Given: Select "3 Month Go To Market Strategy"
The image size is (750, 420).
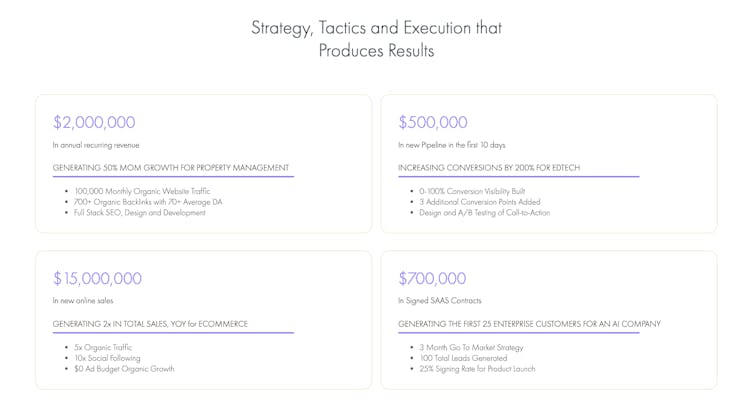Looking at the screenshot, I should pyautogui.click(x=471, y=347).
